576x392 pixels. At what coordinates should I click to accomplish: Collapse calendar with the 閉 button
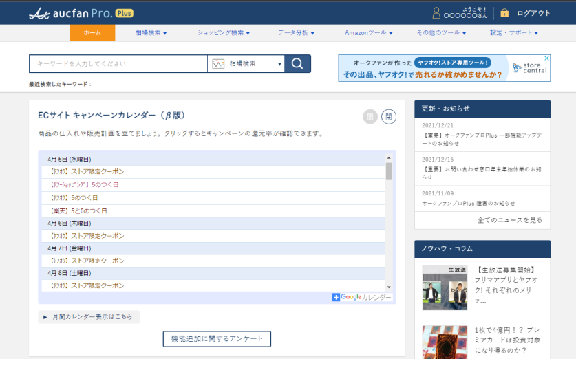click(389, 117)
